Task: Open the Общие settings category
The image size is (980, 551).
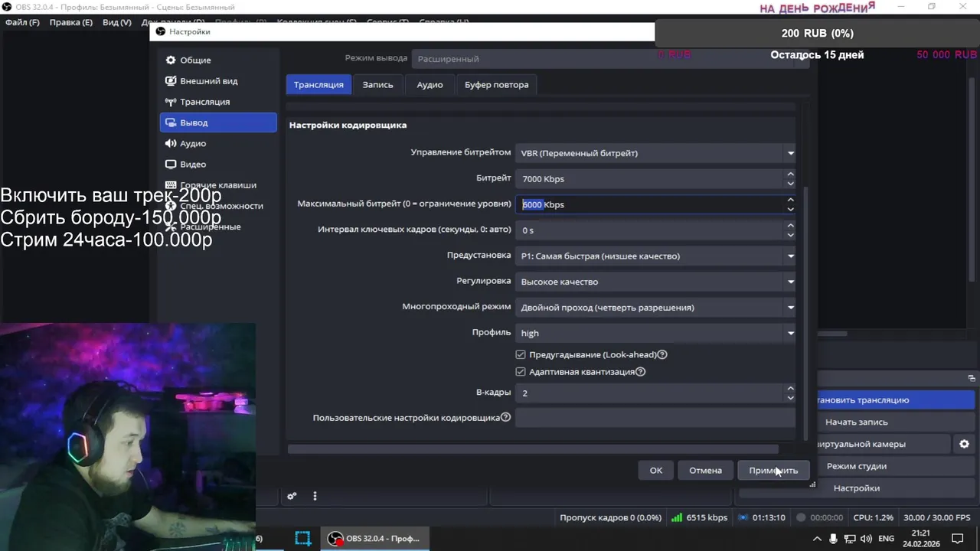Action: pyautogui.click(x=218, y=60)
